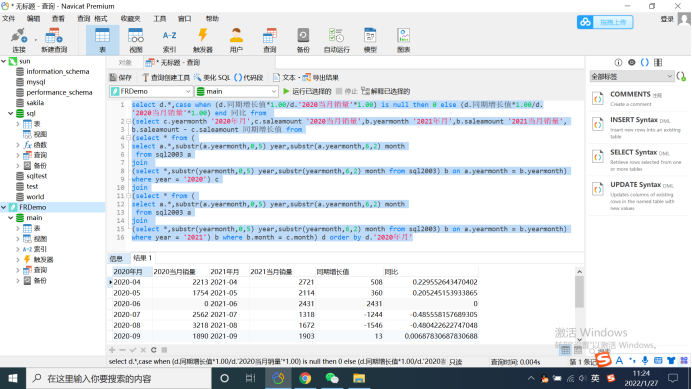Switch to grid view at bottom right
Image resolution: width=692 pixels, height=389 pixels.
[565, 351]
